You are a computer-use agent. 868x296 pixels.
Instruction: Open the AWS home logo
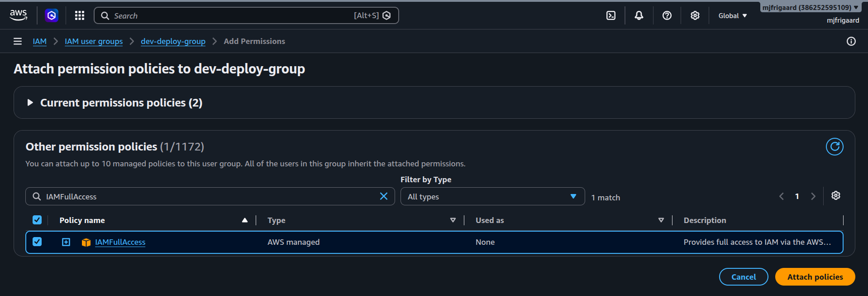(x=19, y=15)
